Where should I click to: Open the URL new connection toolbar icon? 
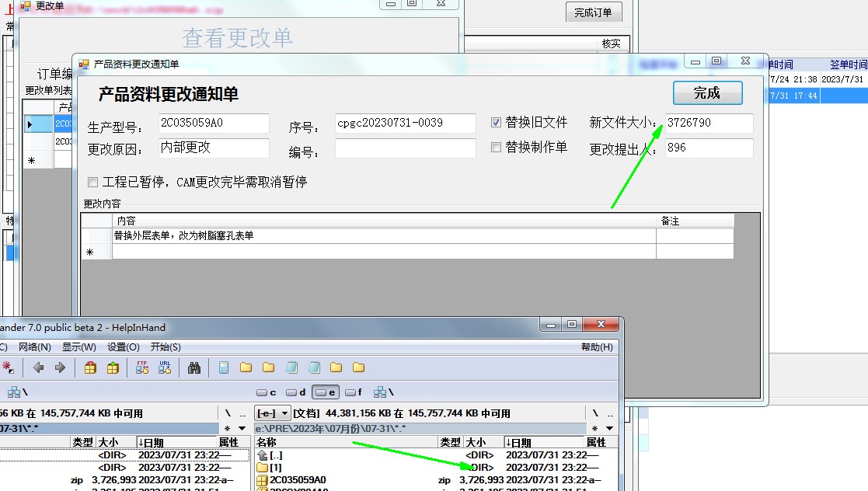point(165,367)
